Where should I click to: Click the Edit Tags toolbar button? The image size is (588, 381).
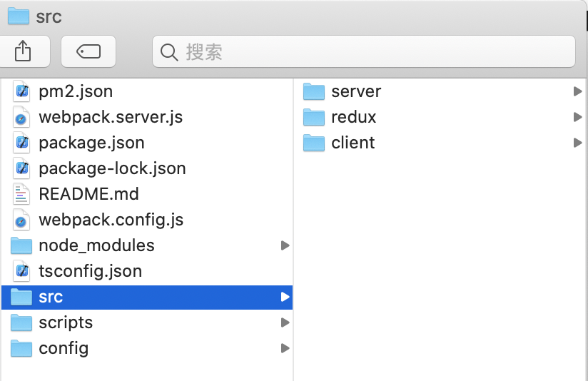click(x=88, y=51)
